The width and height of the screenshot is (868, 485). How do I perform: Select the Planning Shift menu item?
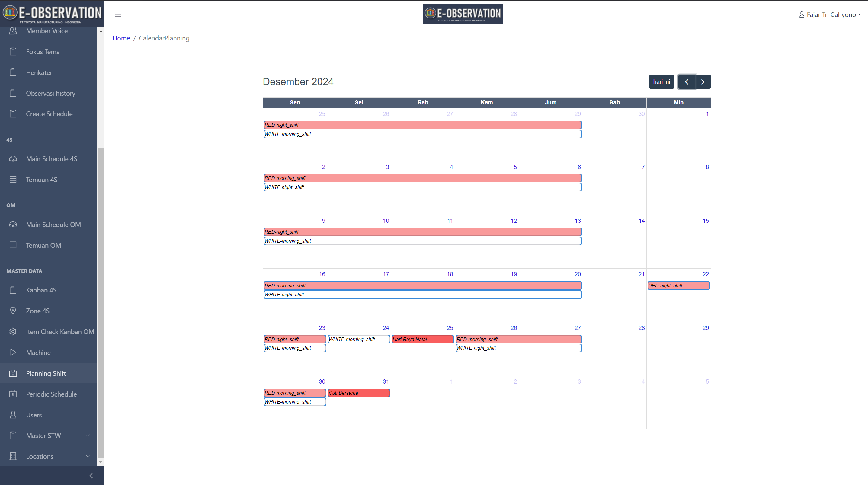[x=49, y=373]
